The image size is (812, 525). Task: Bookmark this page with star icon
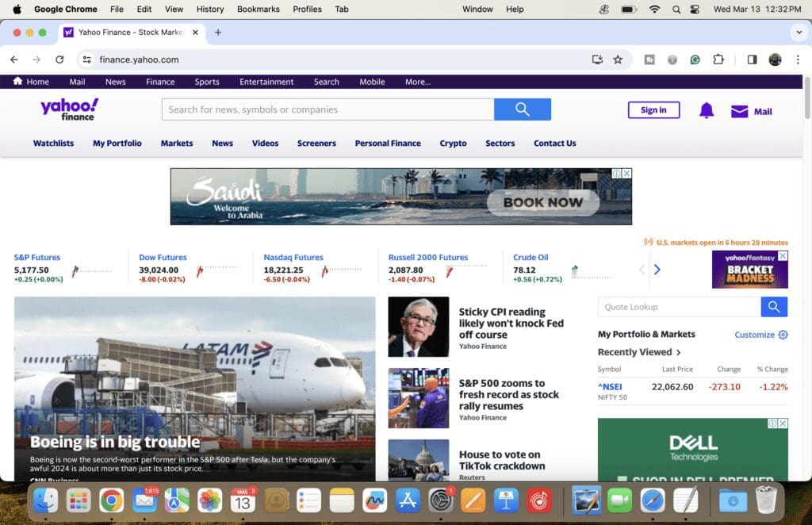point(618,59)
